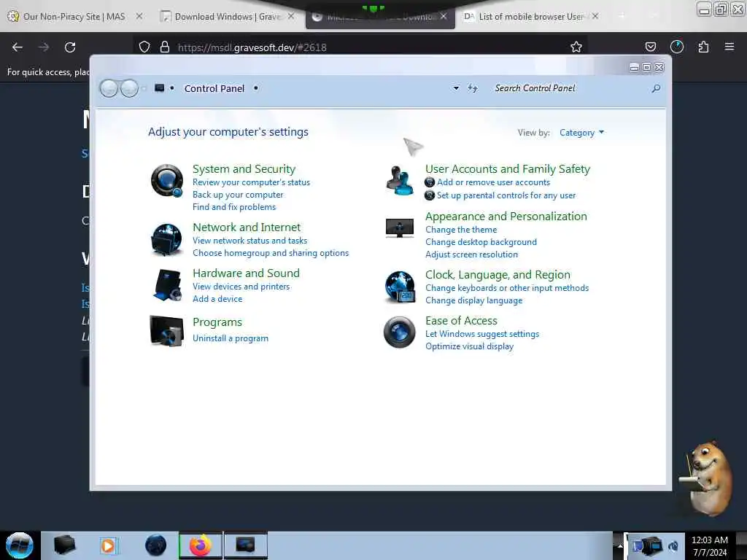Click the hamster desktop gadget

pos(706,478)
